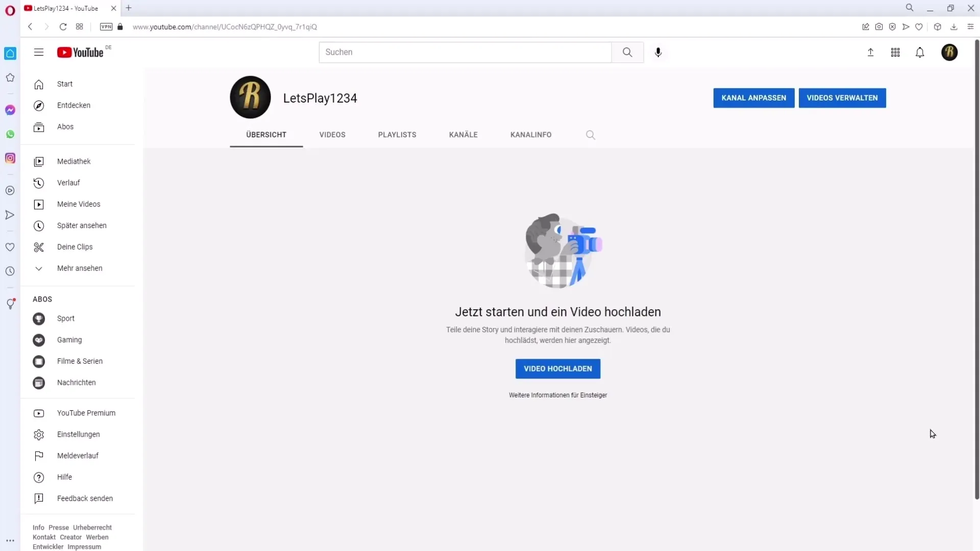
Task: Click the user account avatar icon
Action: click(x=950, y=52)
